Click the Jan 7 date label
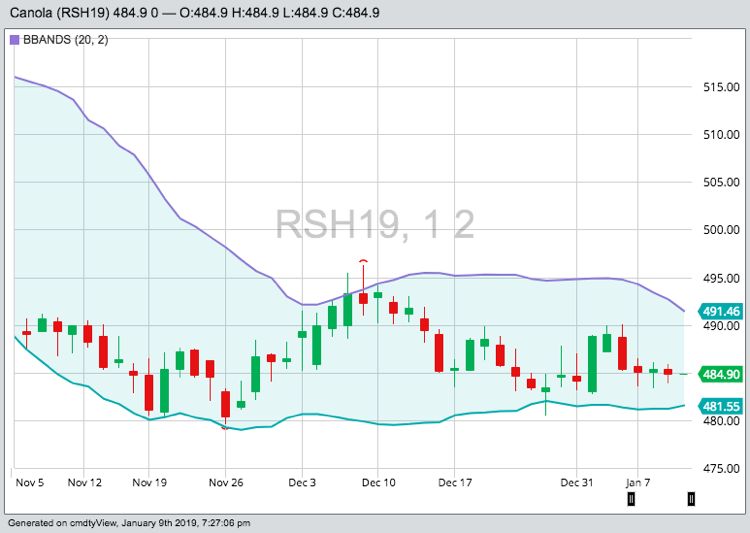The width and height of the screenshot is (750, 533). (638, 482)
